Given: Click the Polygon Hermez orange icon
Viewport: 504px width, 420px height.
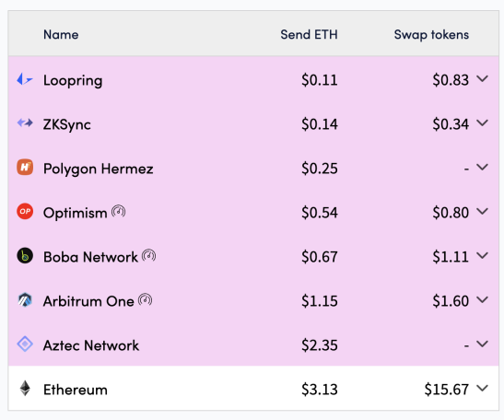Looking at the screenshot, I should [25, 167].
